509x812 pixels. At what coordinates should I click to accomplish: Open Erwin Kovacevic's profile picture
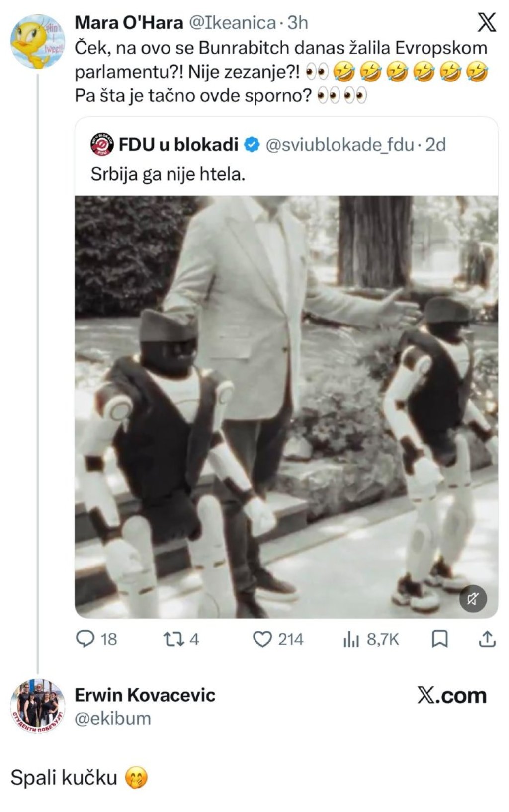(x=38, y=706)
